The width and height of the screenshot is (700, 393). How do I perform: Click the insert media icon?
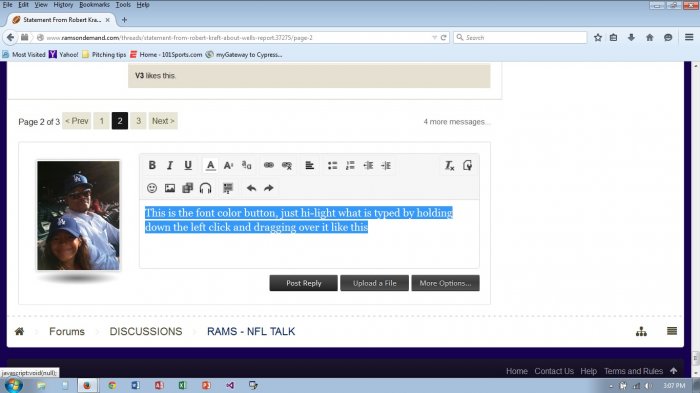coord(188,188)
